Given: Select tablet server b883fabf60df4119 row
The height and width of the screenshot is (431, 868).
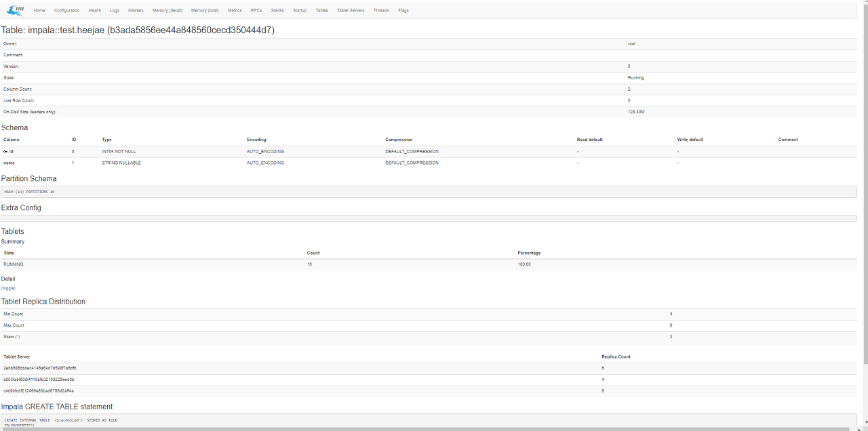Looking at the screenshot, I should (429, 379).
